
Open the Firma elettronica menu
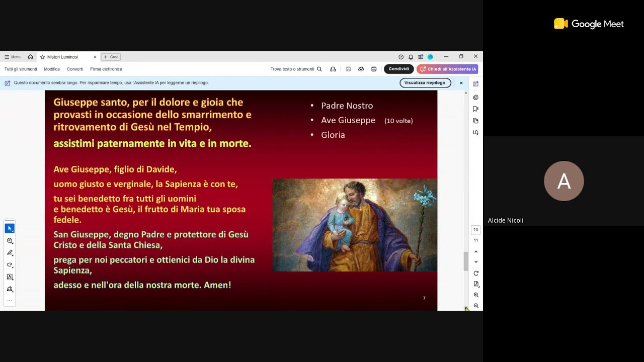(x=106, y=69)
